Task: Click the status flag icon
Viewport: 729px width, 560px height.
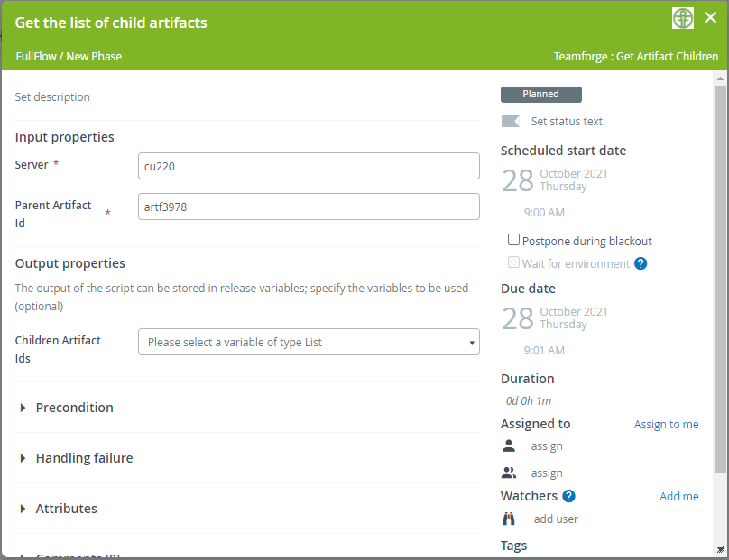Action: coord(511,122)
